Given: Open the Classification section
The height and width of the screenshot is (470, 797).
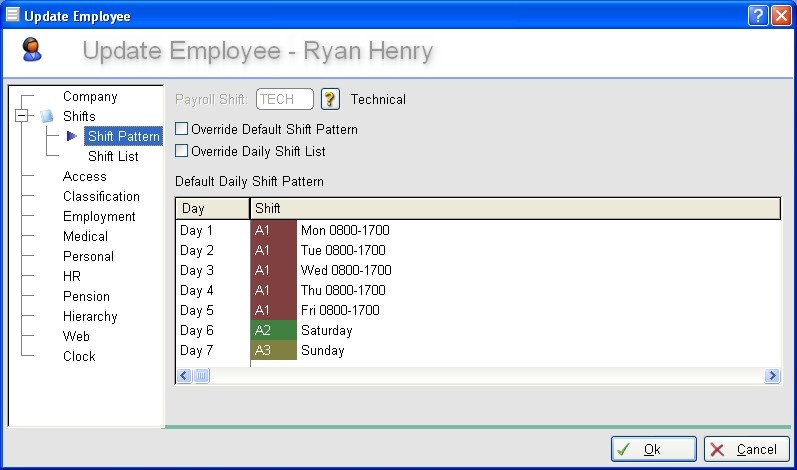Looking at the screenshot, I should [x=101, y=196].
